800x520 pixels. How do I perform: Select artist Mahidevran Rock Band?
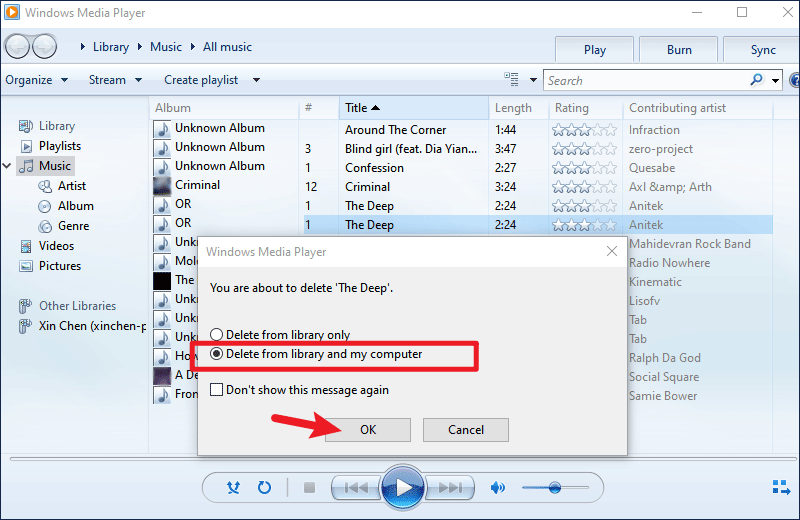pos(690,244)
